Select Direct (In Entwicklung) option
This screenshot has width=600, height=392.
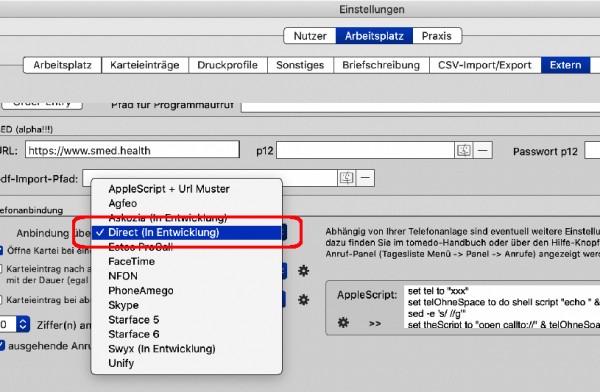(x=186, y=232)
